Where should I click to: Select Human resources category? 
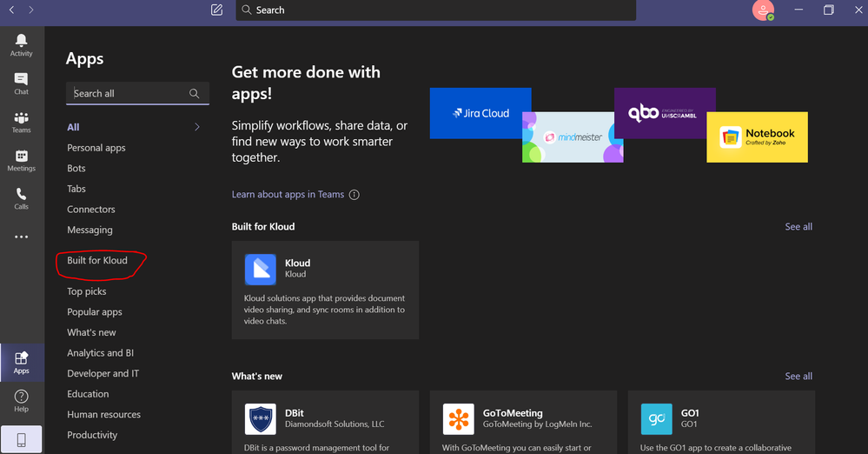104,415
